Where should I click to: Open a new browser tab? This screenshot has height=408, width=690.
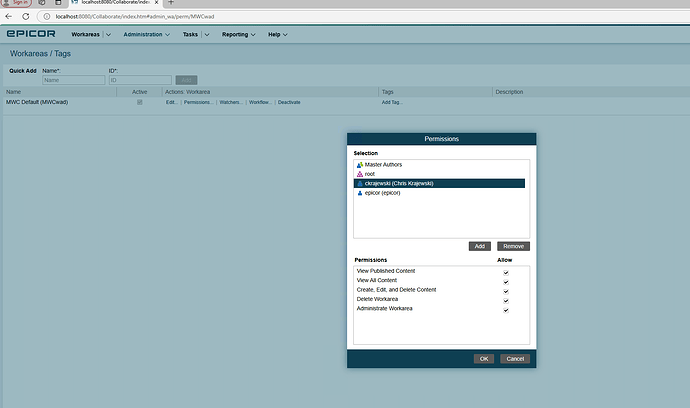[x=171, y=2]
